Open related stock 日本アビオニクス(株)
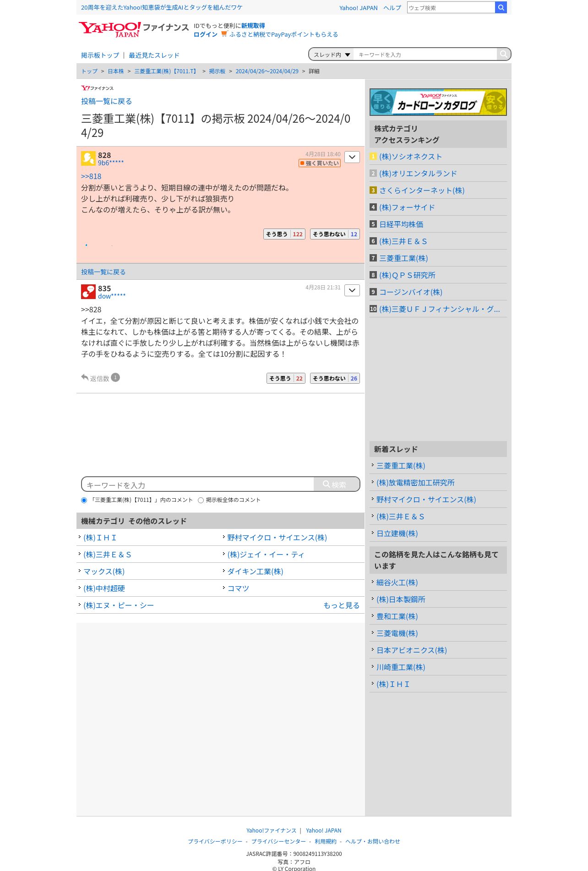 412,650
